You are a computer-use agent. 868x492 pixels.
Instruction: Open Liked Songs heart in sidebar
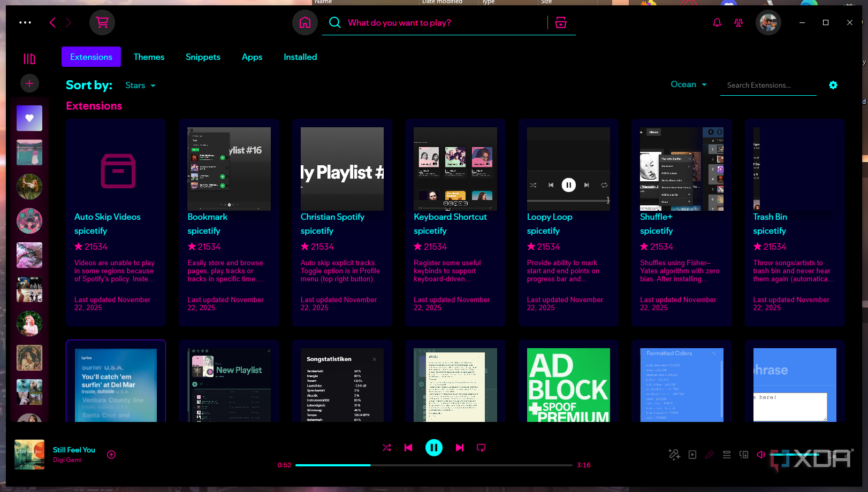click(x=29, y=118)
